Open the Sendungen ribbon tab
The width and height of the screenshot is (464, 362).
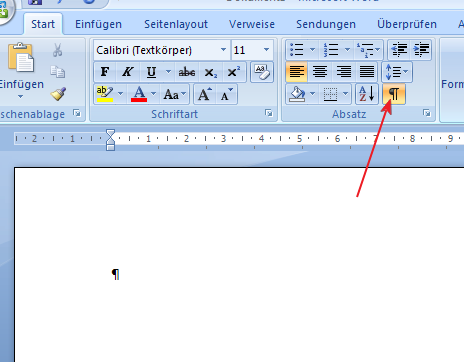coord(326,24)
